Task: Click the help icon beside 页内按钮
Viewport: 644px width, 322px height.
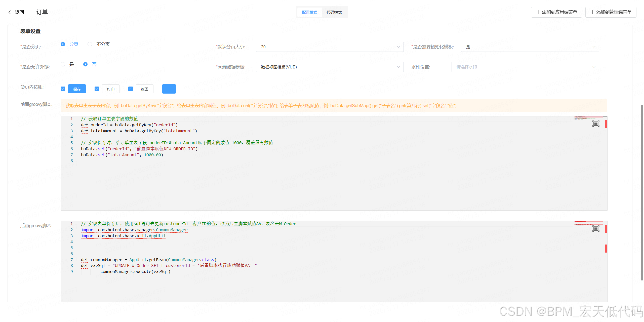Action: tap(22, 87)
